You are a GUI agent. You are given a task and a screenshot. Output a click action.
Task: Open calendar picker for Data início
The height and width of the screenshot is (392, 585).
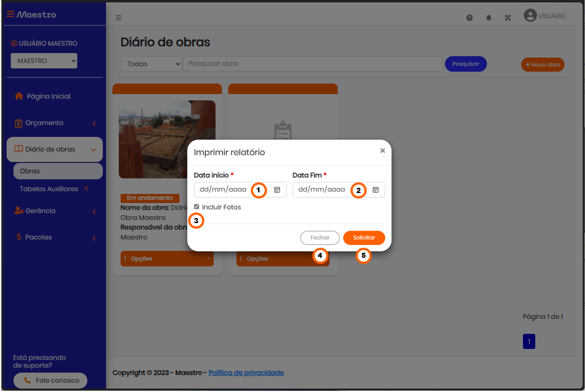277,190
